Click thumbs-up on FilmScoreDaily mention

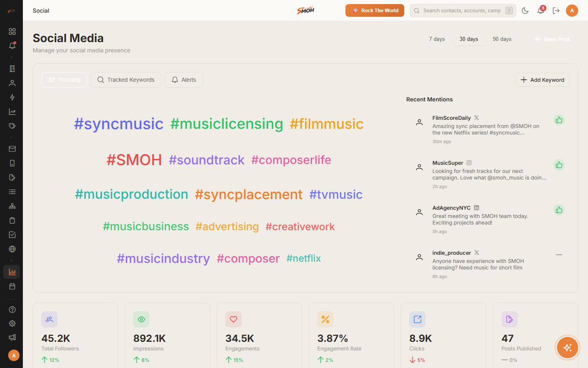(559, 120)
